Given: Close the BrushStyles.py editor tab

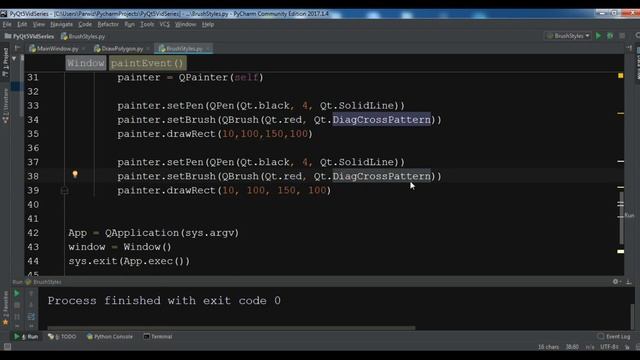Looking at the screenshot, I should (x=208, y=49).
